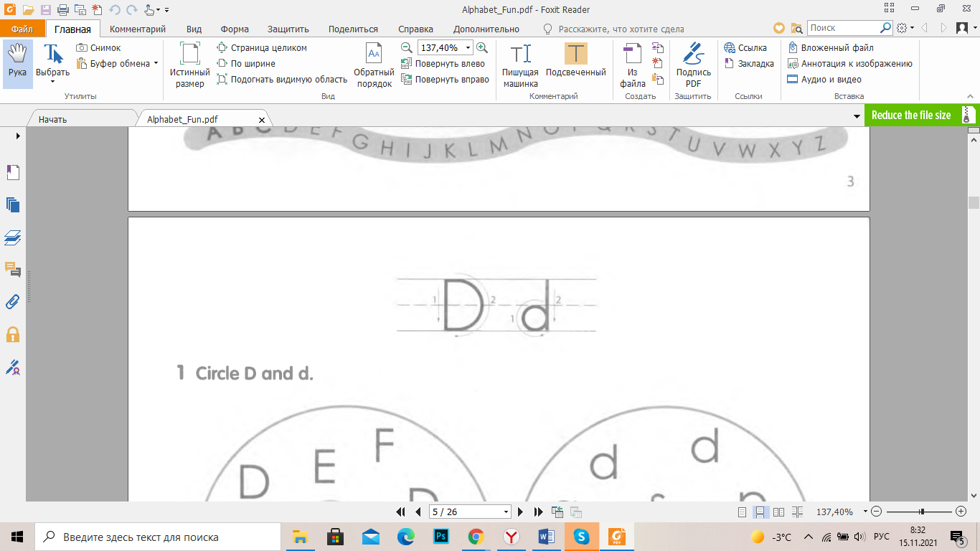
Task: Open the document tabs list dropdown arrow
Action: (857, 116)
